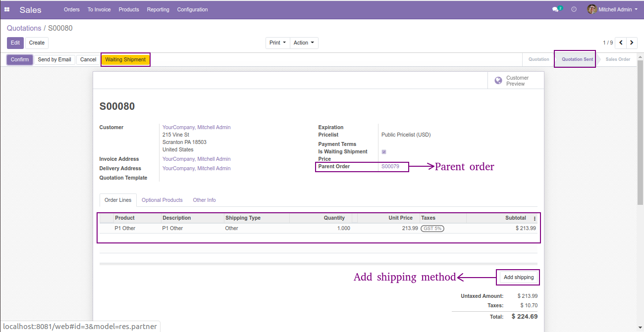This screenshot has height=332, width=644.
Task: Click the Taxes column header
Action: (443, 218)
